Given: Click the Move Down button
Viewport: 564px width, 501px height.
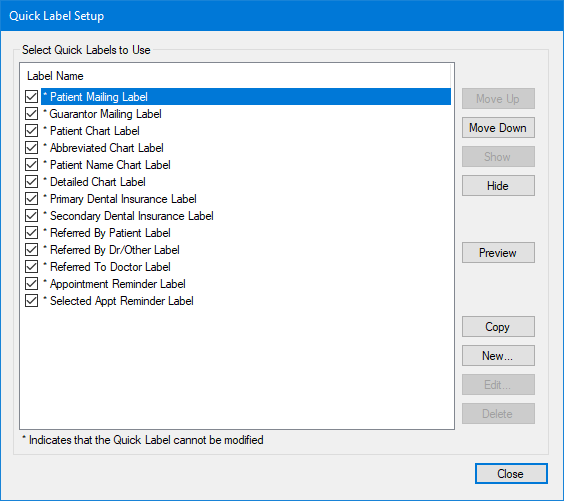Looking at the screenshot, I should point(498,128).
